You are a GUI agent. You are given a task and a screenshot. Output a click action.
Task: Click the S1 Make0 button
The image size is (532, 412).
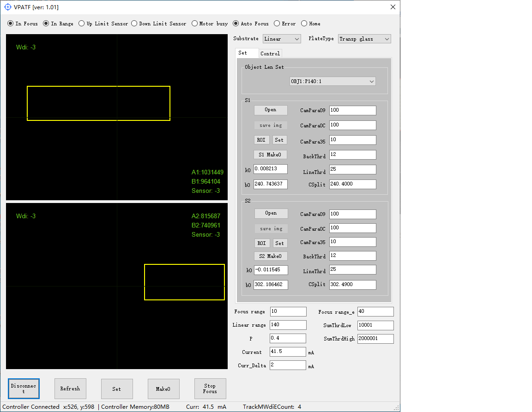[x=271, y=155]
